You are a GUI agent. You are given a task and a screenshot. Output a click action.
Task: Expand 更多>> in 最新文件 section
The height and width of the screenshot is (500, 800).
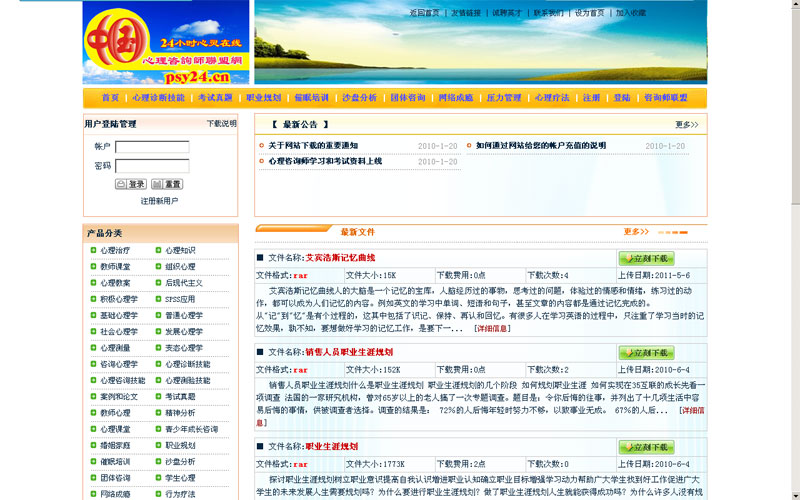tap(636, 232)
